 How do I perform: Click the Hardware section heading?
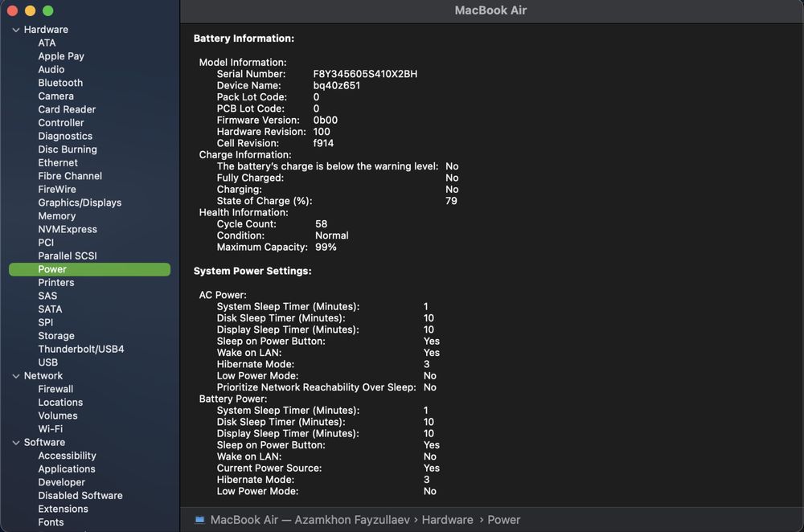[46, 30]
